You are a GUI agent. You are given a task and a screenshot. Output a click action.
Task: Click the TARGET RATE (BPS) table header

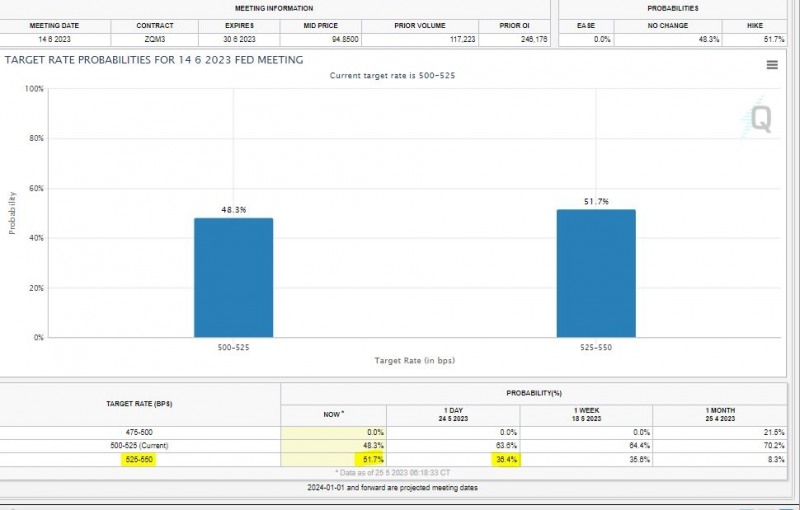(139, 404)
